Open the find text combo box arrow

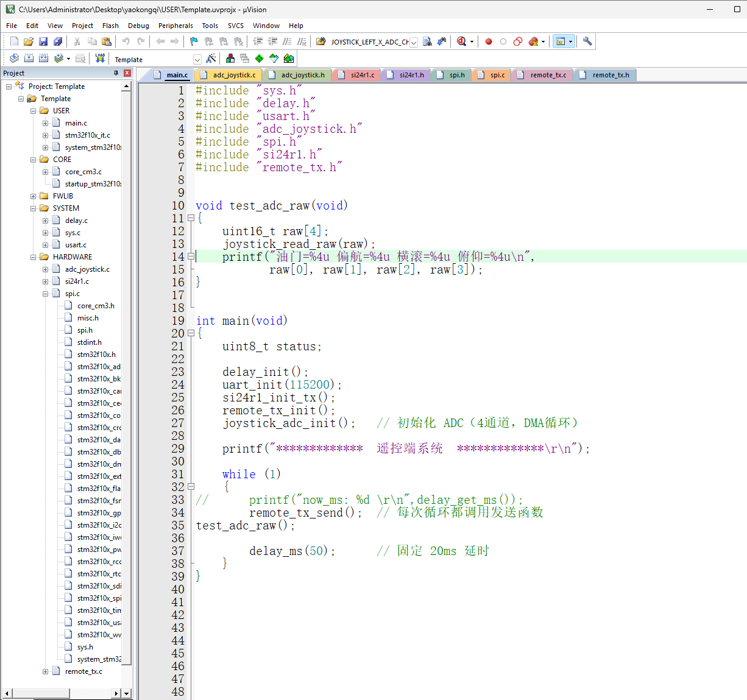click(414, 42)
